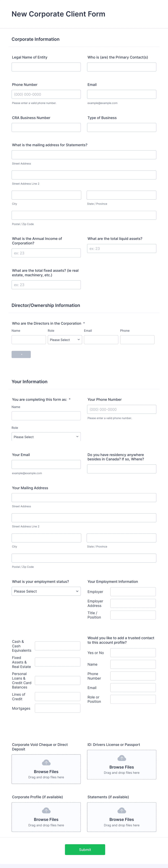This screenshot has width=168, height=868.
Task: Click the corporate Phone Number field
Action: 46,94
